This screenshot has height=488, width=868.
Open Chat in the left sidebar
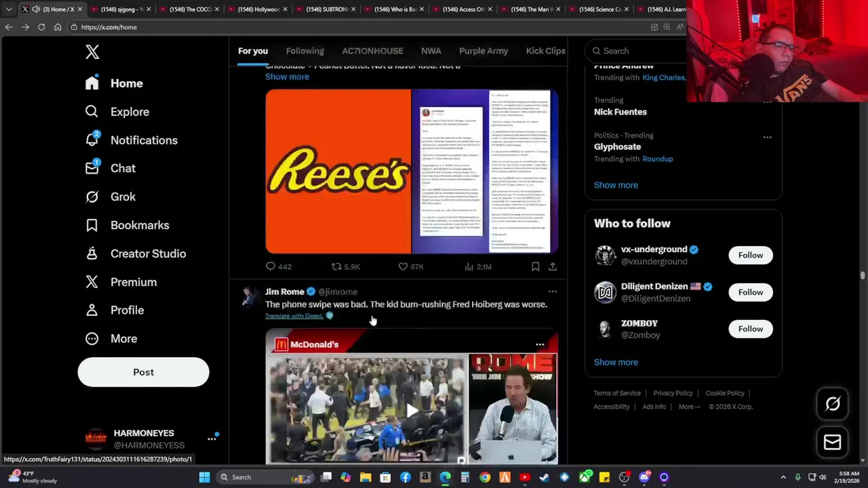point(110,168)
